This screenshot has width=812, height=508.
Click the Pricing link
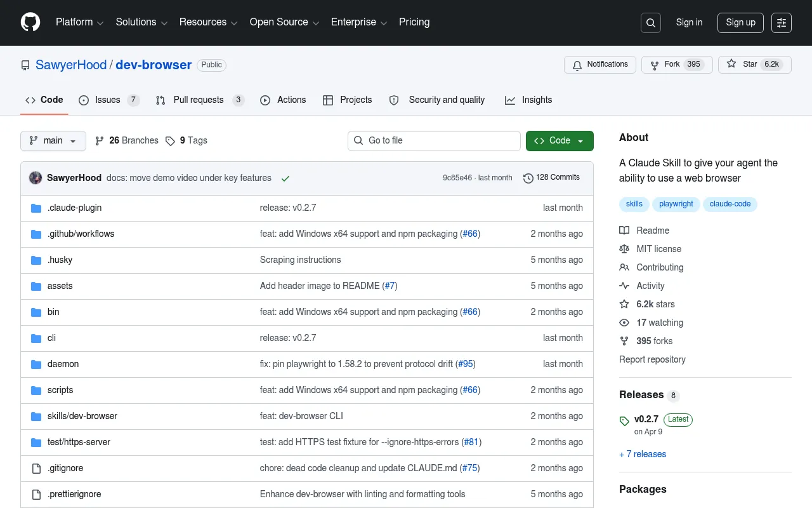[x=414, y=22]
